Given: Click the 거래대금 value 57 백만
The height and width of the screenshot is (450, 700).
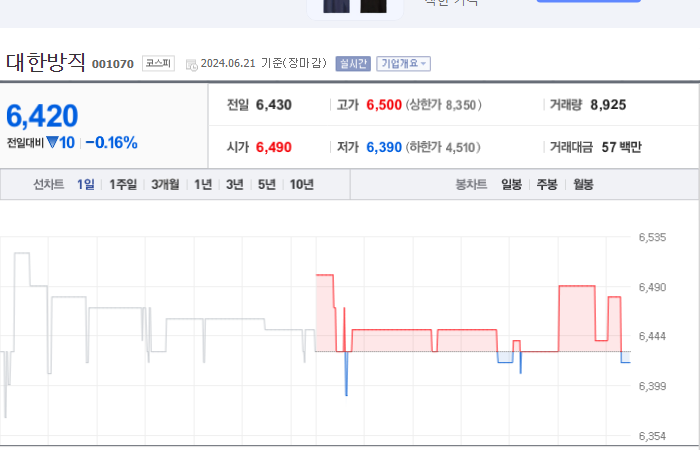Looking at the screenshot, I should click(x=621, y=147).
